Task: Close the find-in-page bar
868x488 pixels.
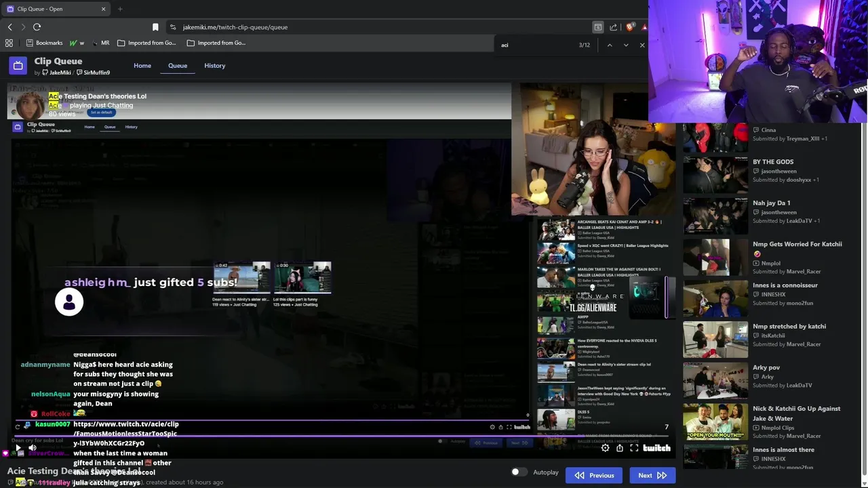Action: (642, 45)
